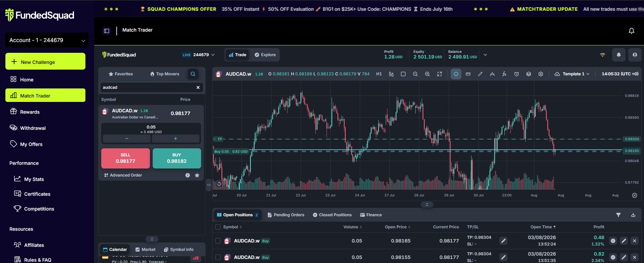Screen dimensions: 644x263
Task: Decrease the order volume with minus
Action: pyautogui.click(x=126, y=139)
